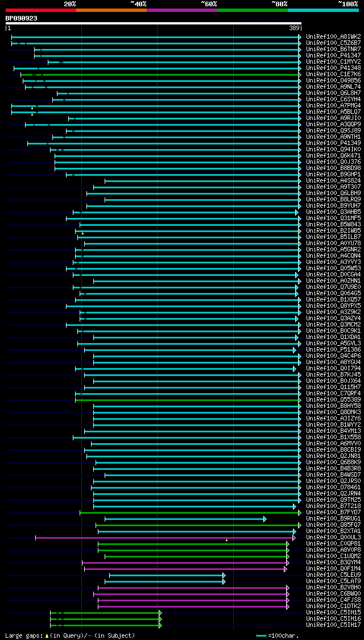Open the UniRef100_C5LAT9 label
This screenshot has width=364, height=640.
pyautogui.click(x=333, y=582)
